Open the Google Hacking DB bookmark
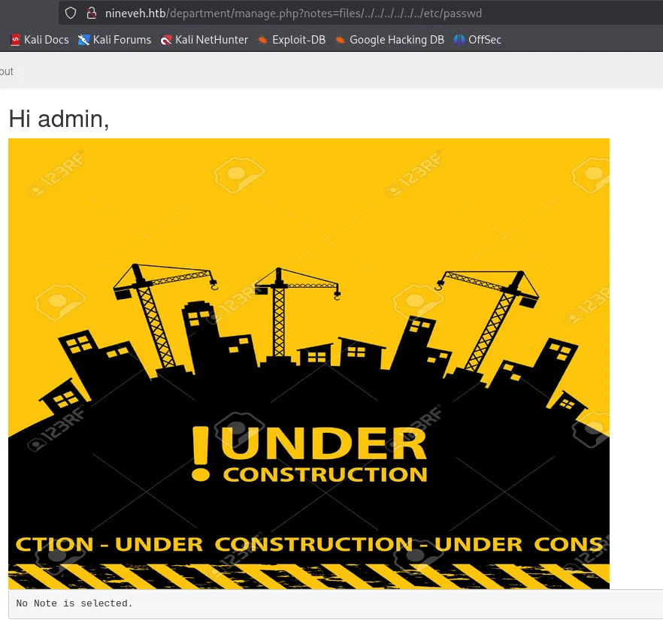This screenshot has height=644, width=663. tap(389, 40)
